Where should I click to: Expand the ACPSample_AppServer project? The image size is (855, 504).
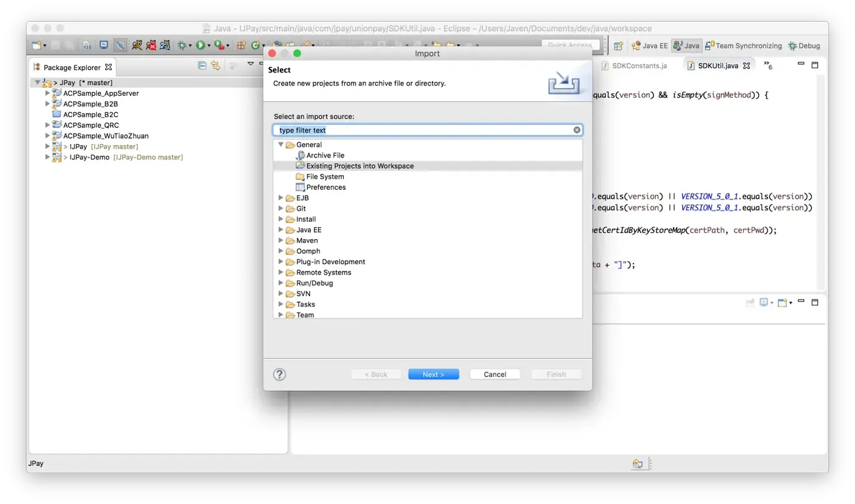coord(48,93)
